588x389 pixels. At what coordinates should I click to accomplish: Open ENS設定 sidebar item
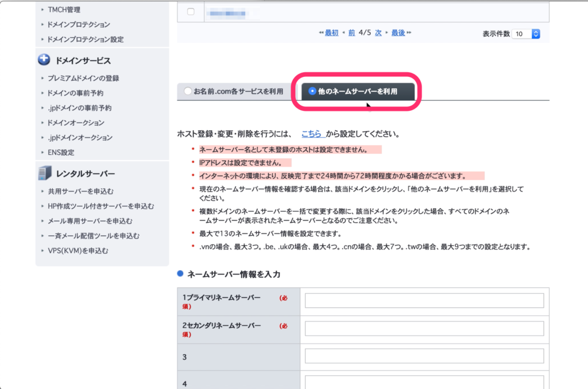coord(61,153)
